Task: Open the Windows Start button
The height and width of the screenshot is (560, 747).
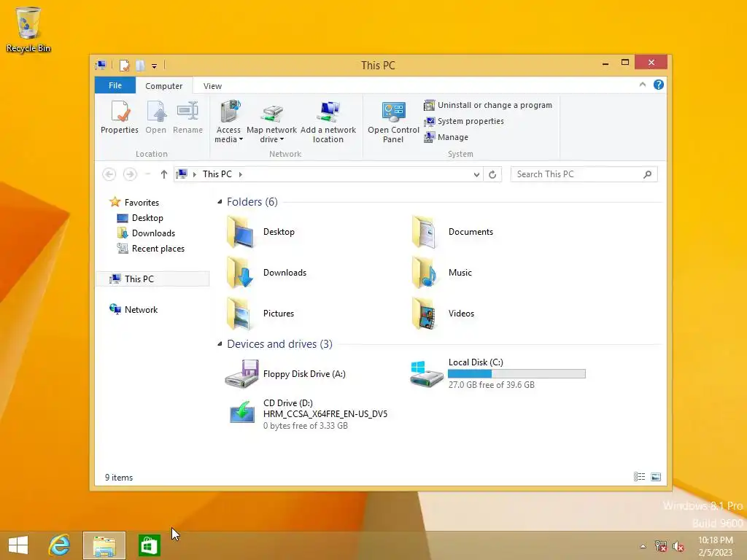Action: (18, 545)
